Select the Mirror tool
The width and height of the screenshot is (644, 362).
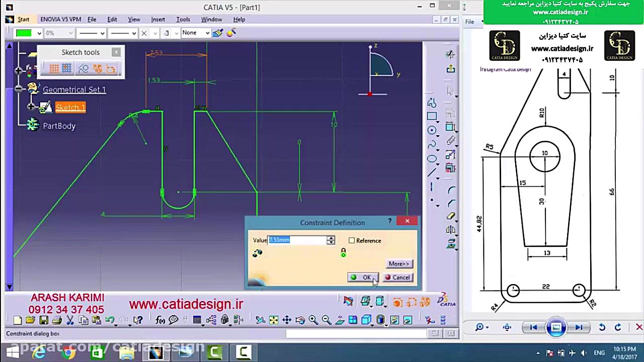(451, 230)
